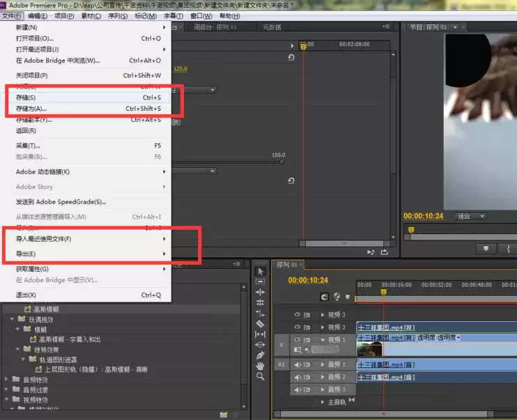Mute 音频 1 track speaker toggle
This screenshot has height=420, width=517.
(298, 365)
